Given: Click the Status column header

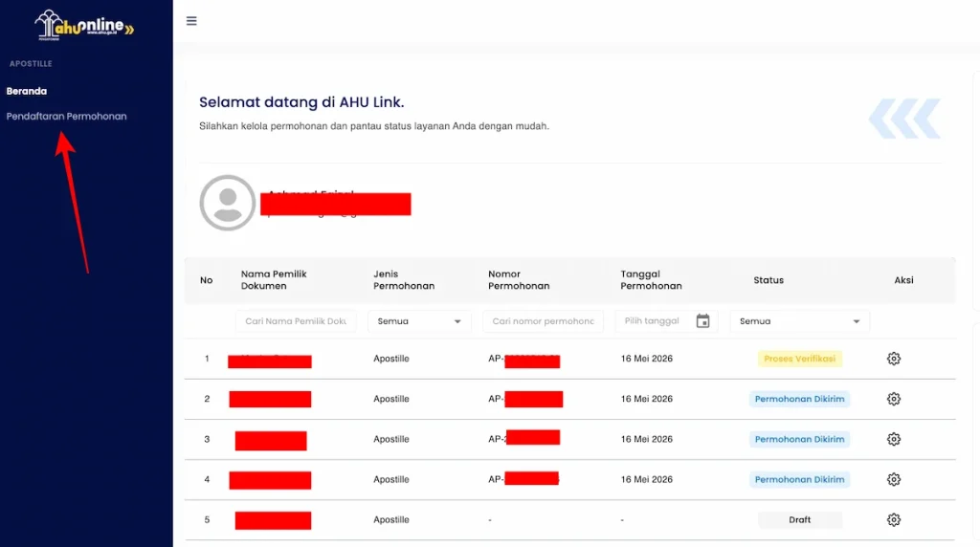Looking at the screenshot, I should [768, 280].
